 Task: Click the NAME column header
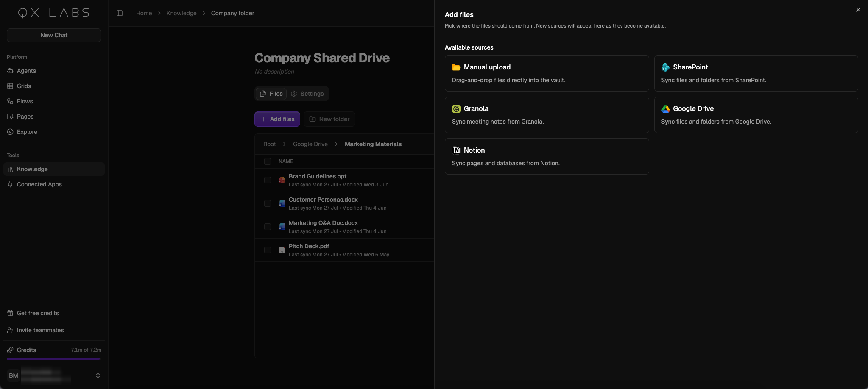[286, 161]
